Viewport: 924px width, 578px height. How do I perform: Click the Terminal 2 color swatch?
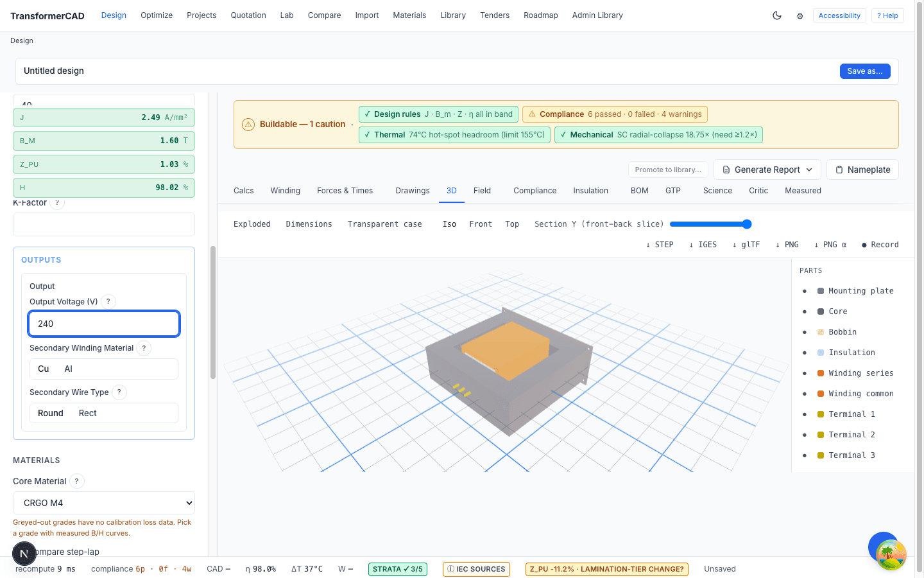[x=821, y=435]
